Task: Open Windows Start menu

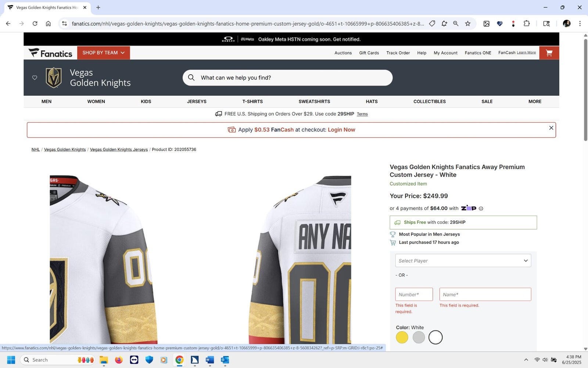Action: pyautogui.click(x=11, y=360)
